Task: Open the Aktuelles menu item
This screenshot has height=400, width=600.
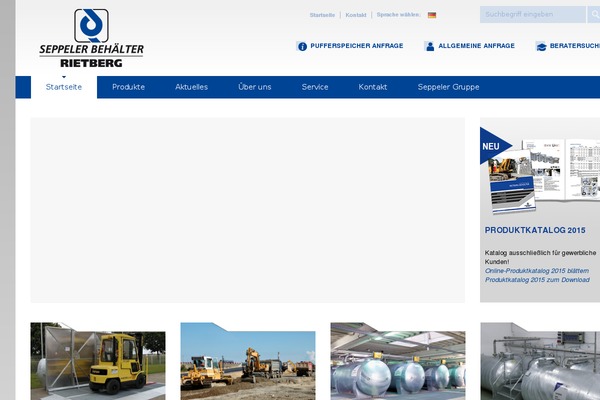Action: 191,87
